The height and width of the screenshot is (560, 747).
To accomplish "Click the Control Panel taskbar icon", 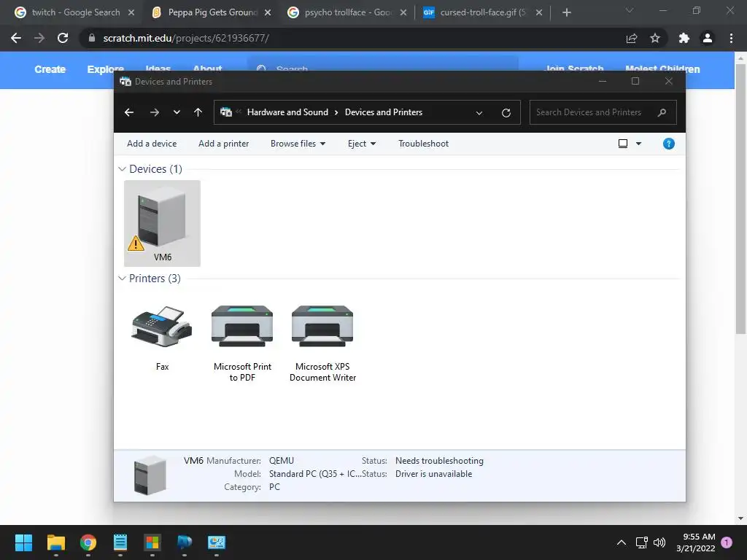I will pyautogui.click(x=216, y=542).
